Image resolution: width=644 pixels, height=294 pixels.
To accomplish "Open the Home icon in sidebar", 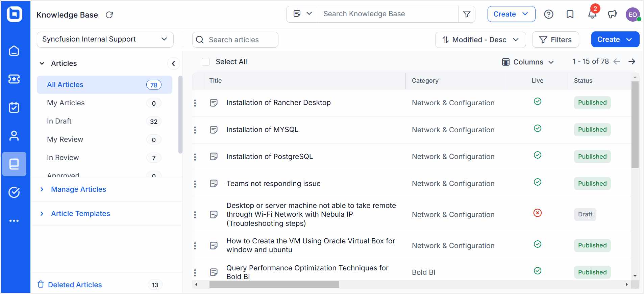I will (14, 51).
